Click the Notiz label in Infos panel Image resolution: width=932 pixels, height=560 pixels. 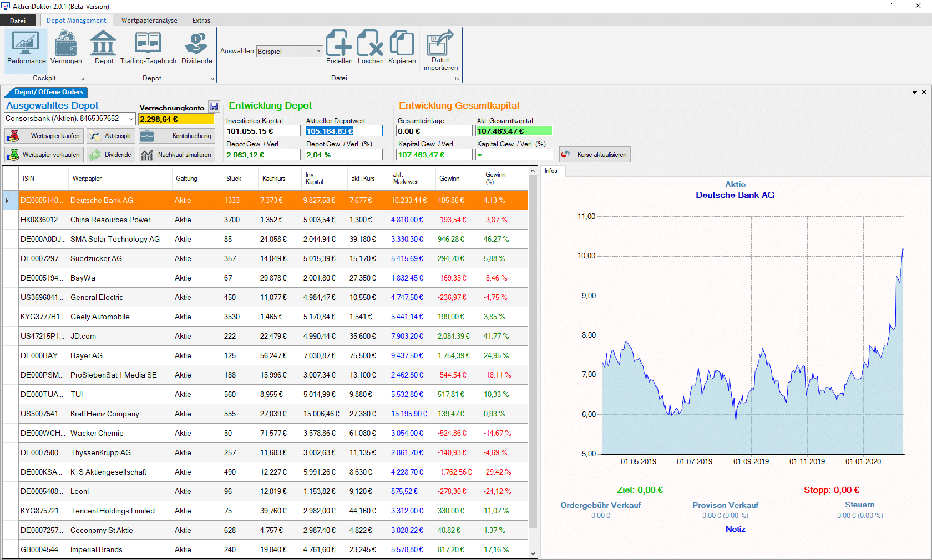(x=735, y=530)
